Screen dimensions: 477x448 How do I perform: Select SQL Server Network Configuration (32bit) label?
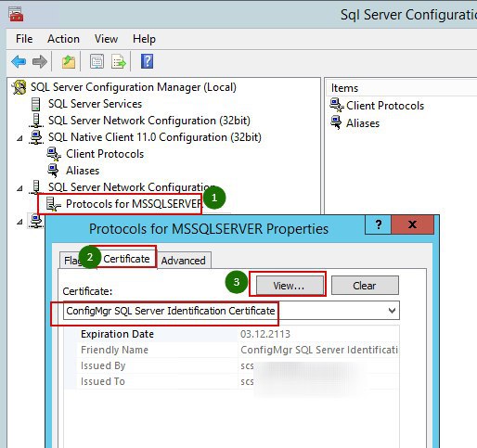pos(149,121)
